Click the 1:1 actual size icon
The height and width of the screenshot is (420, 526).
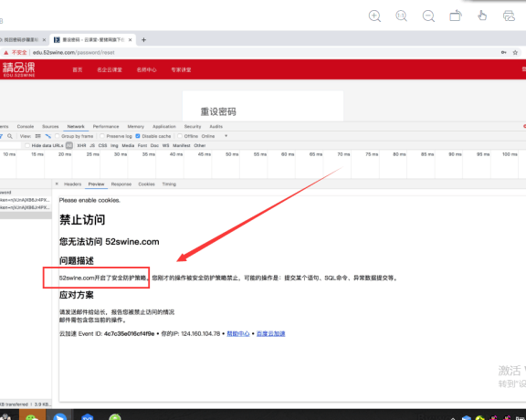[x=401, y=16]
